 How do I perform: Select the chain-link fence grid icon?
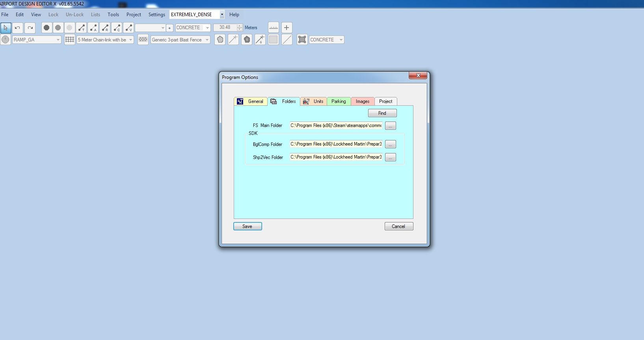coord(70,39)
